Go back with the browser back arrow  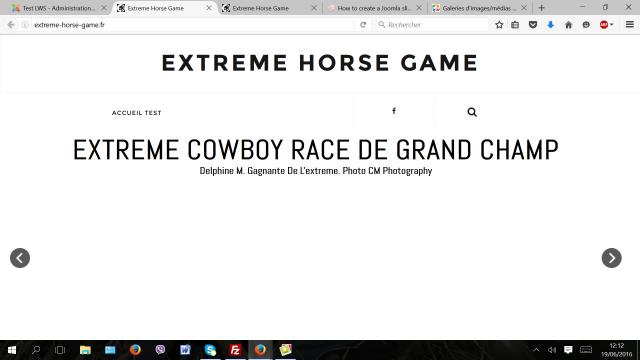[11, 25]
